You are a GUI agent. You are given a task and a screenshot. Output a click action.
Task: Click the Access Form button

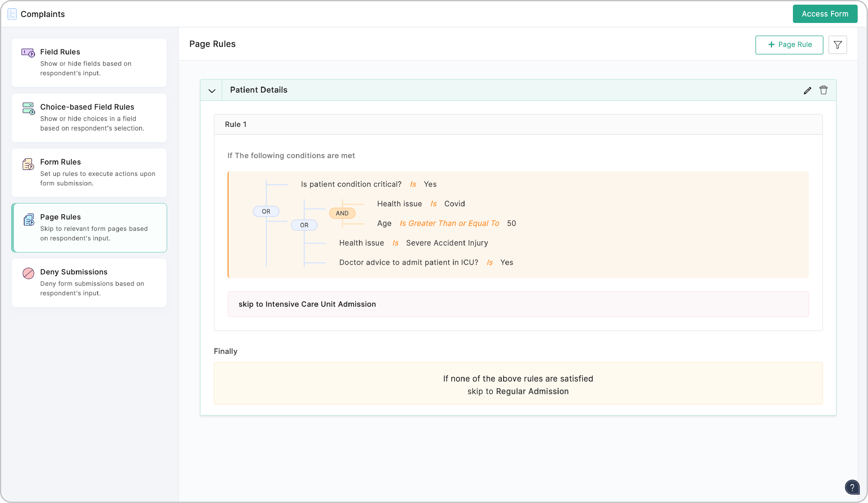point(825,14)
